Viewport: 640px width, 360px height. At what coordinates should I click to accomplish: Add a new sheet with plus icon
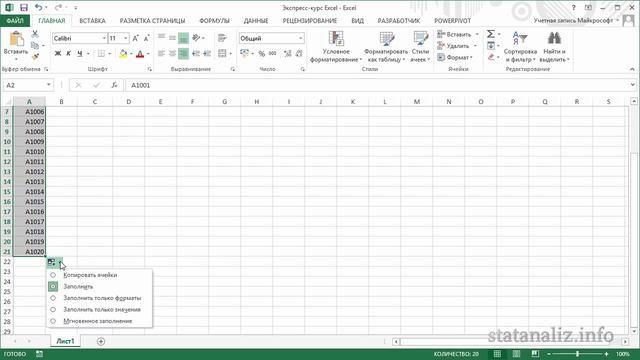coord(101,341)
